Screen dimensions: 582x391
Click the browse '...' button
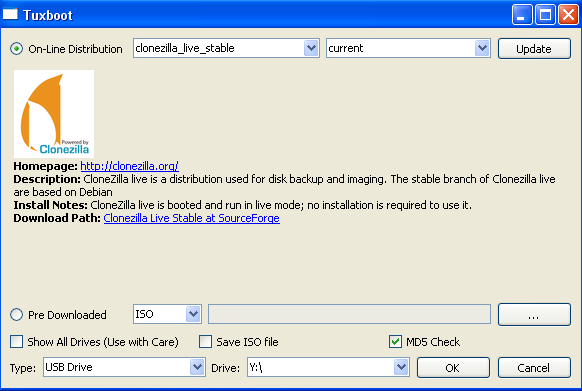pyautogui.click(x=534, y=315)
